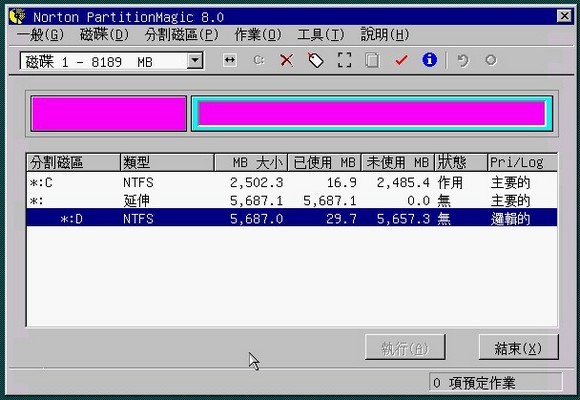This screenshot has height=400, width=580.
Task: Open the 分割磁區(P) menu
Action: [x=182, y=35]
